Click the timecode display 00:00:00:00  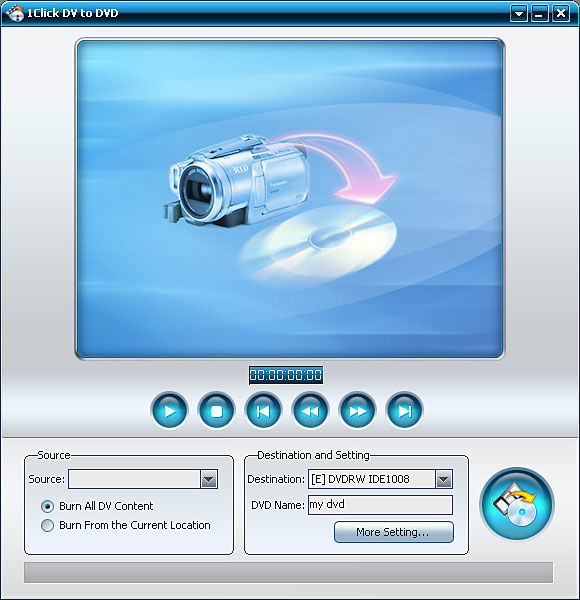[x=286, y=375]
